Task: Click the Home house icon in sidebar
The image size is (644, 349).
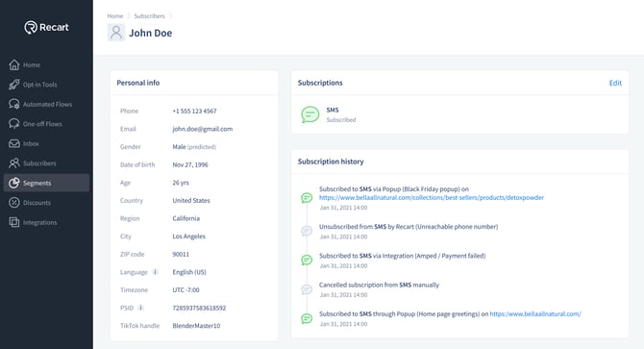Action: tap(14, 64)
